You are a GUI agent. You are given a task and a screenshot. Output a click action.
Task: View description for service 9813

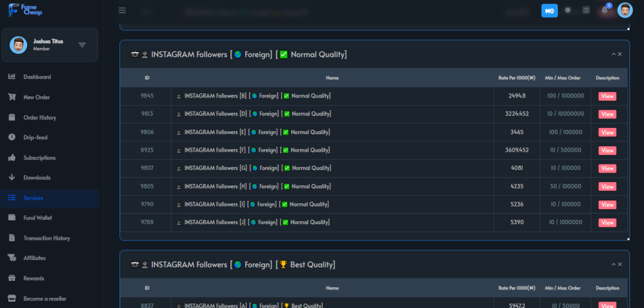pyautogui.click(x=607, y=114)
